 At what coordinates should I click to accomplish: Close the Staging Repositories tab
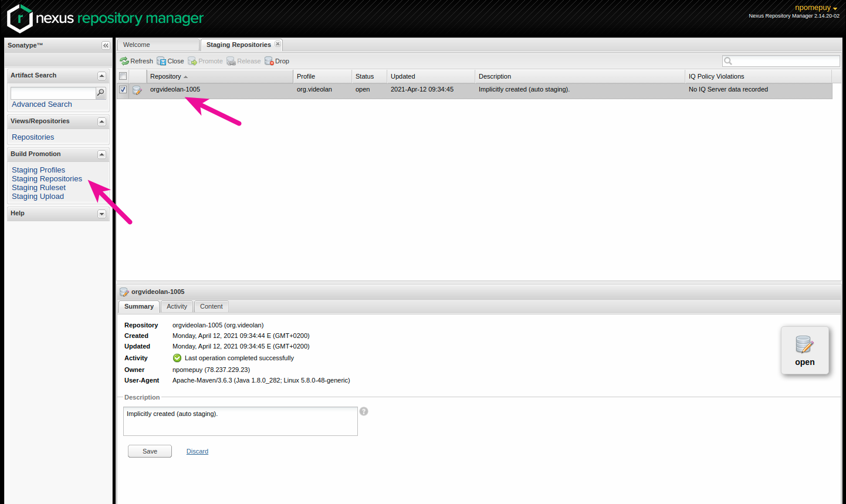tap(278, 44)
